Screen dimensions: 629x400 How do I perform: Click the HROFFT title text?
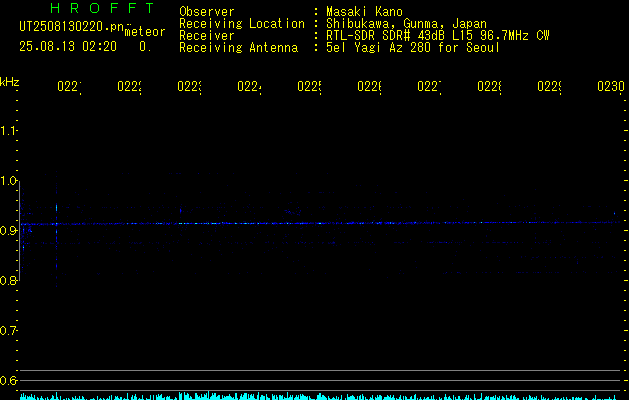point(103,8)
